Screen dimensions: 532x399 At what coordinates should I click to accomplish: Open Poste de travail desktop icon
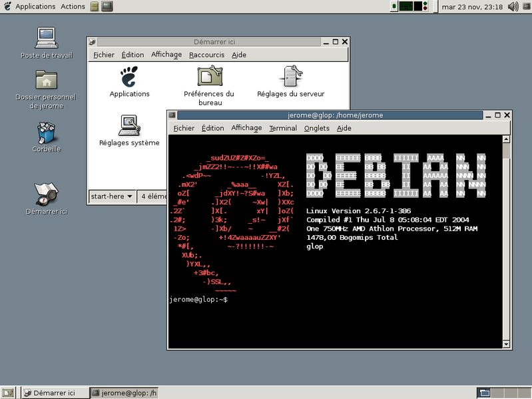click(x=47, y=43)
